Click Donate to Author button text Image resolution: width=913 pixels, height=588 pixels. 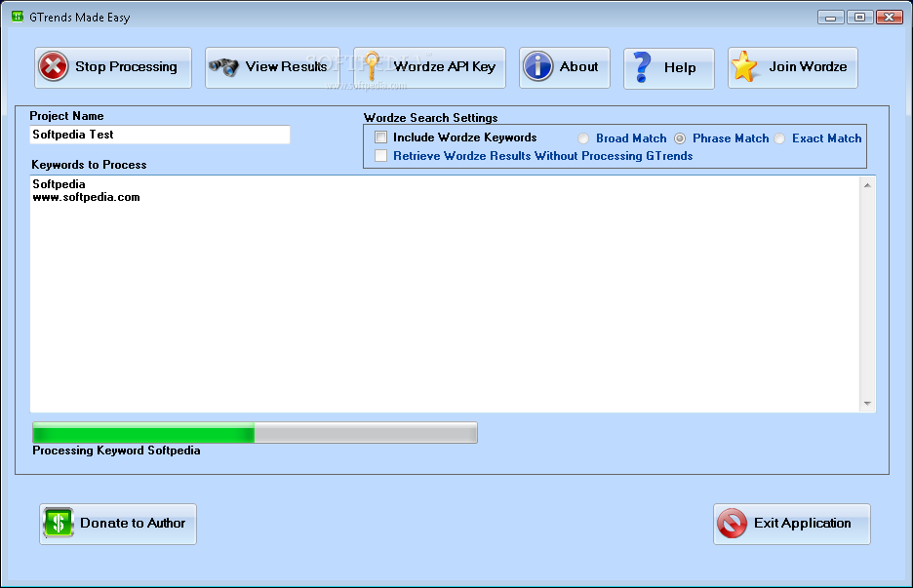[x=133, y=524]
